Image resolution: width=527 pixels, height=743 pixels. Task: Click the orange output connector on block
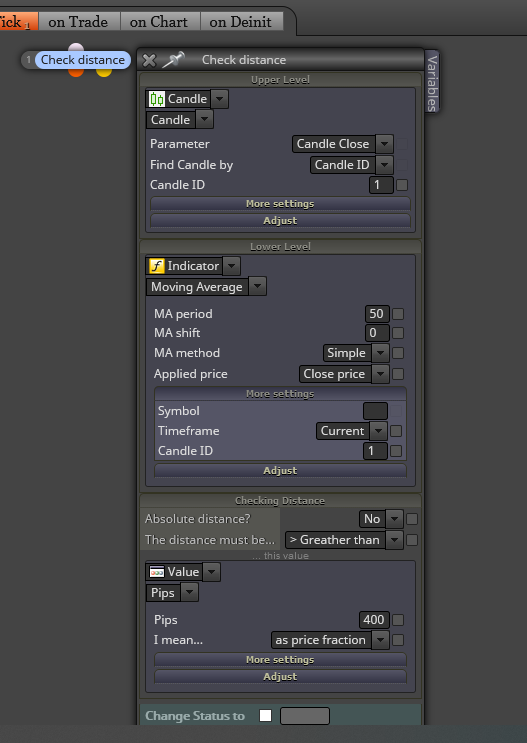76,72
